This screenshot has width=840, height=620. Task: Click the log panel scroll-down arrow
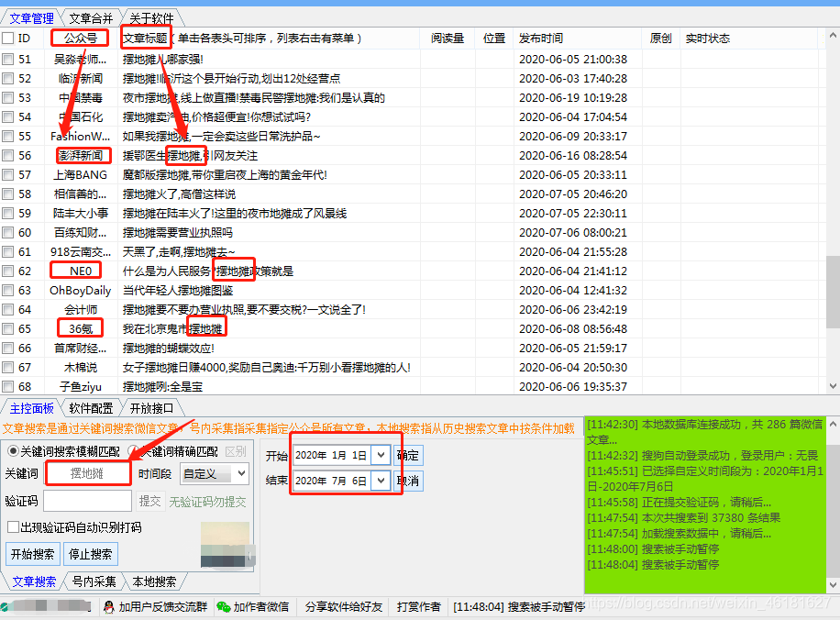(833, 584)
